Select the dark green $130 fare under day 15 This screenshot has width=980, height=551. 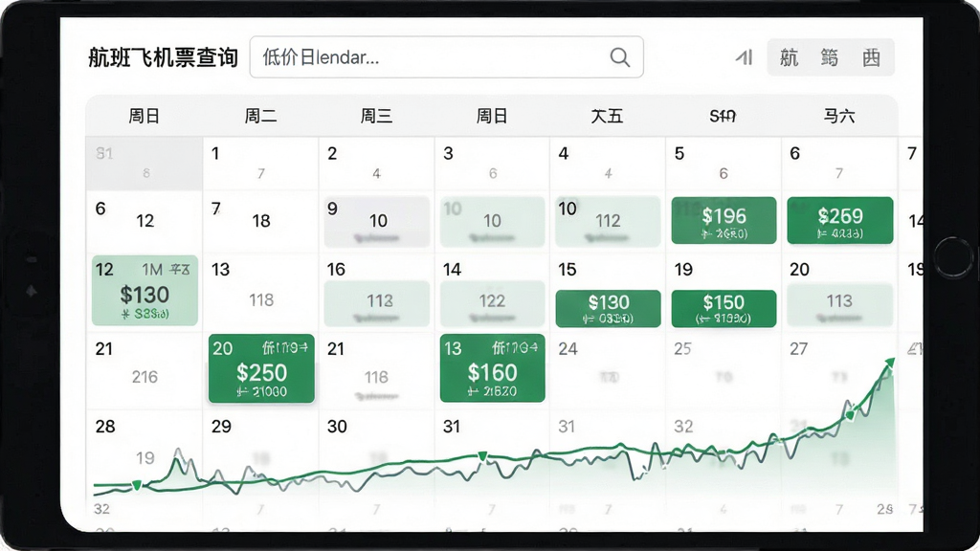(608, 308)
